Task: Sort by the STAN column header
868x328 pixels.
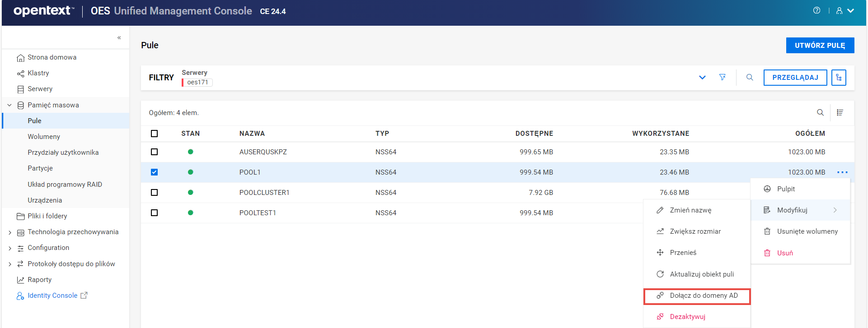Action: point(190,134)
